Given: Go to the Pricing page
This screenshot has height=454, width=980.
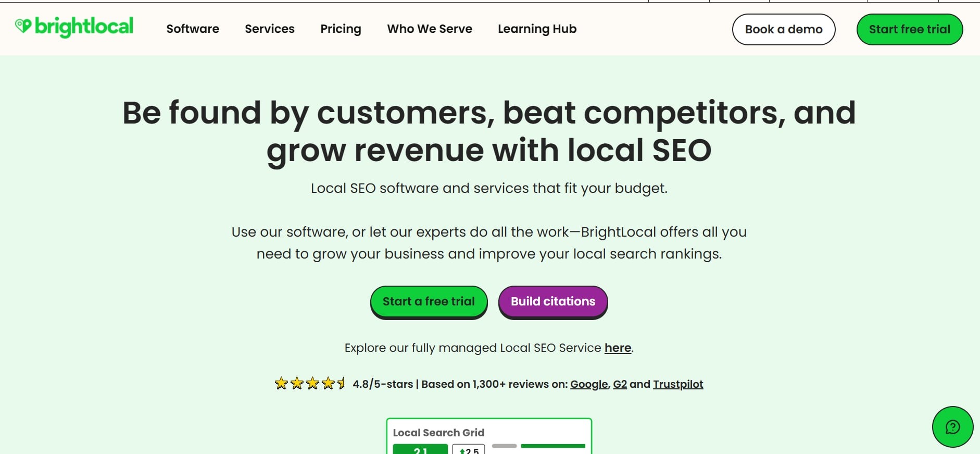Looking at the screenshot, I should [341, 29].
